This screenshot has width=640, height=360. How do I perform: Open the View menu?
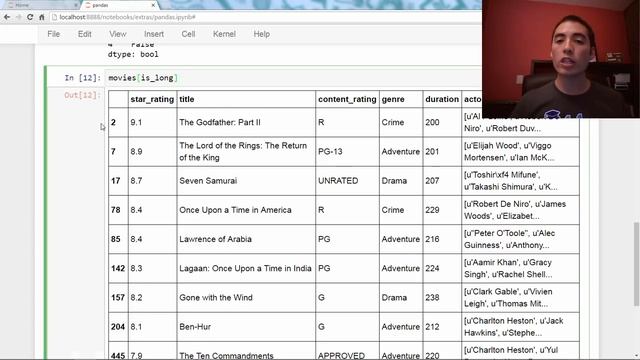coord(118,34)
